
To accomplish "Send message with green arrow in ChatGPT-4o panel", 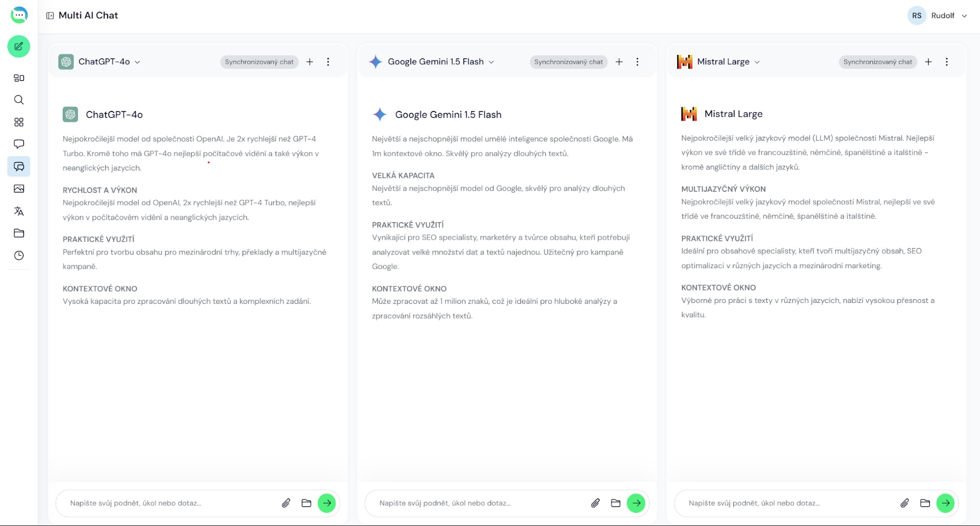I will (327, 503).
